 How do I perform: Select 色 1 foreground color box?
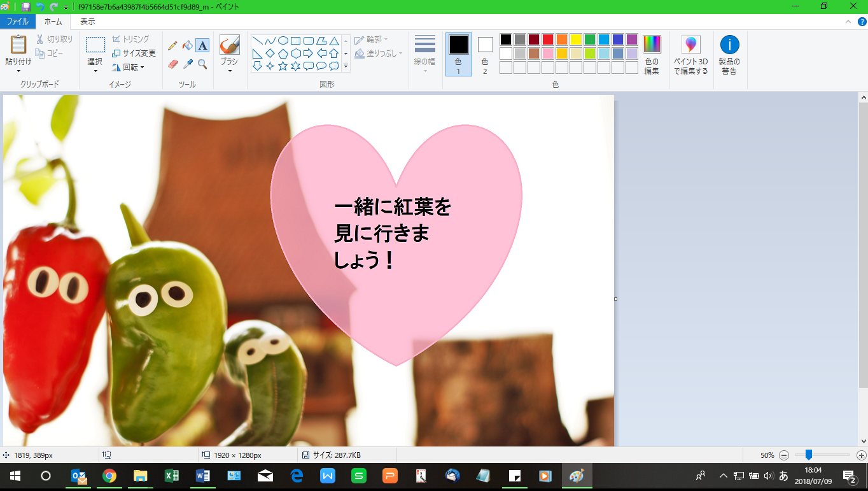(459, 55)
